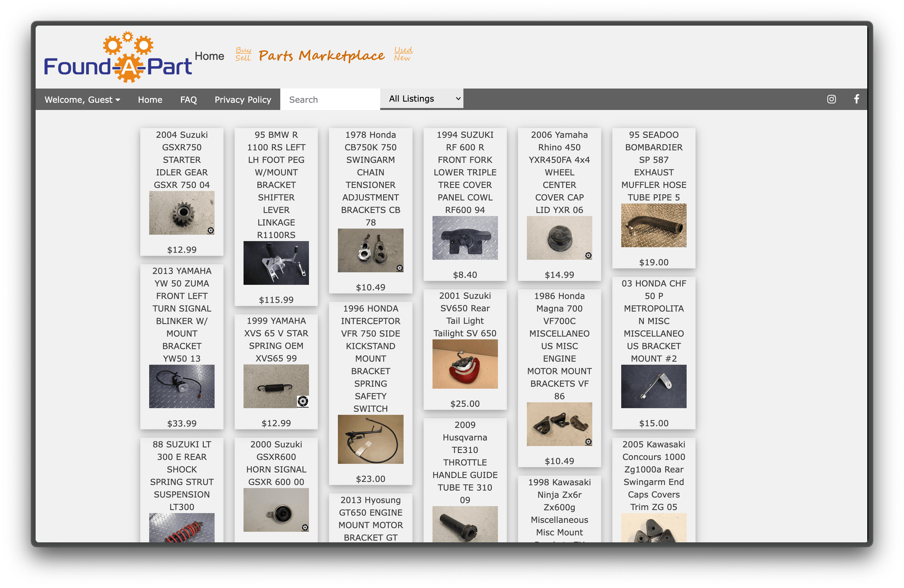Open the Yamaha Zuma turn signal image
Screen dimensions: 904x588
click(x=181, y=386)
